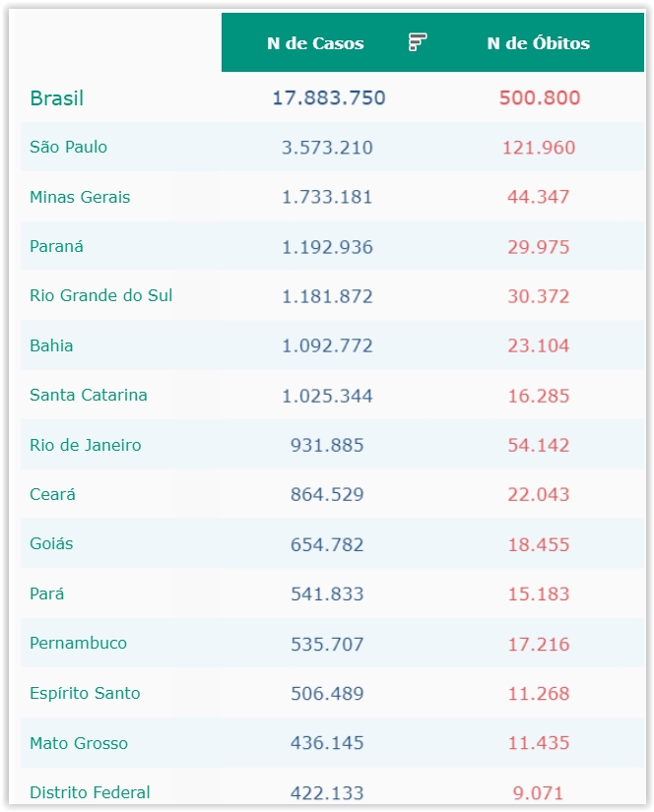Screen dimensions: 654x812
Task: Click Rio de Janeiro state name
Action: [86, 445]
